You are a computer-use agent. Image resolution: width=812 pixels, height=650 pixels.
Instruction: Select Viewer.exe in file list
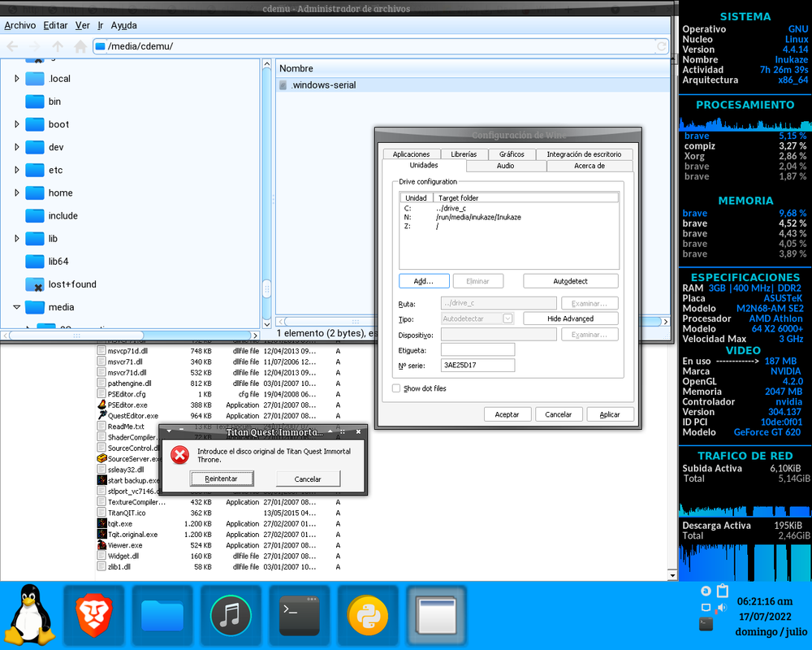(124, 545)
